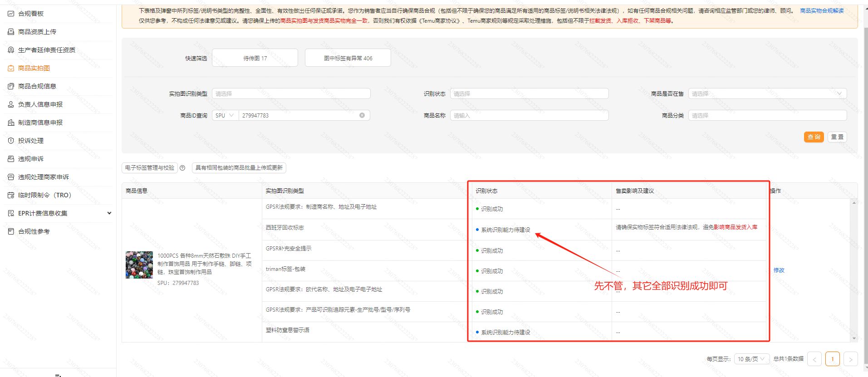Filter by 图中标签有异常 406
The height and width of the screenshot is (377, 868).
pos(348,58)
